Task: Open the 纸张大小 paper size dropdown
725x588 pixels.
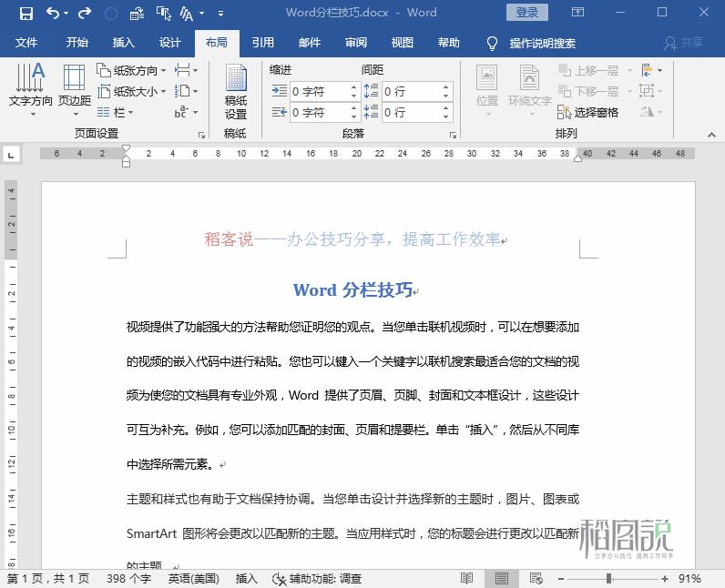Action: (x=131, y=91)
